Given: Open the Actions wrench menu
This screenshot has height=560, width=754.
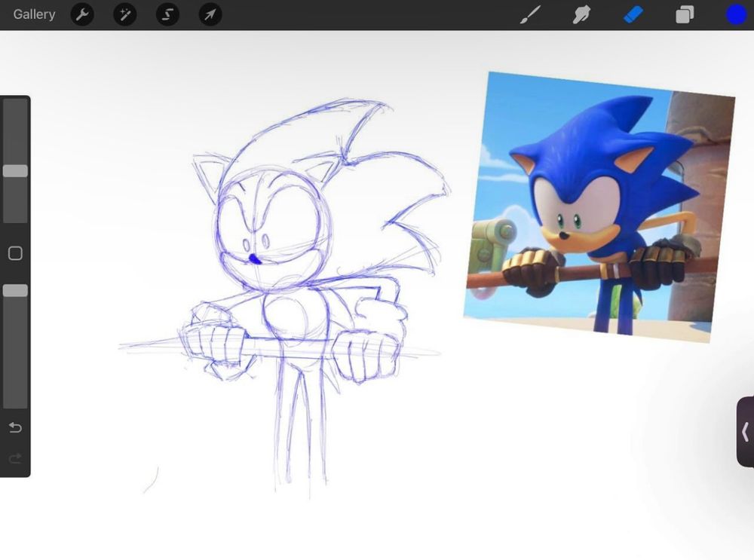Looking at the screenshot, I should coord(82,14).
